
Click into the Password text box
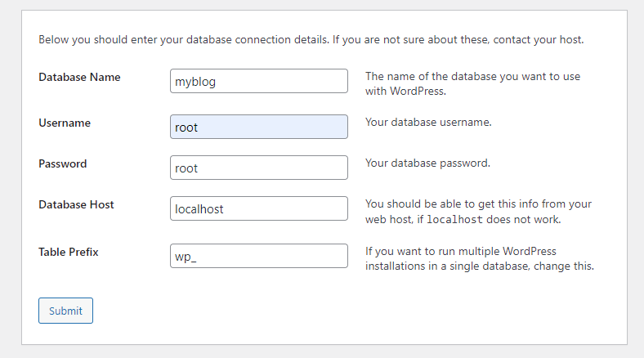pos(258,168)
